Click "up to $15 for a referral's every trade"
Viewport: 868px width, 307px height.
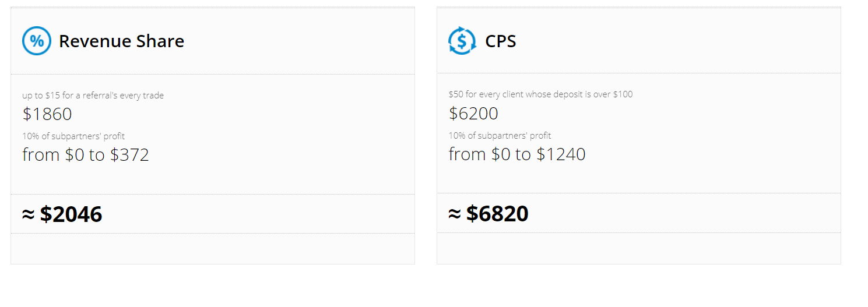[93, 96]
